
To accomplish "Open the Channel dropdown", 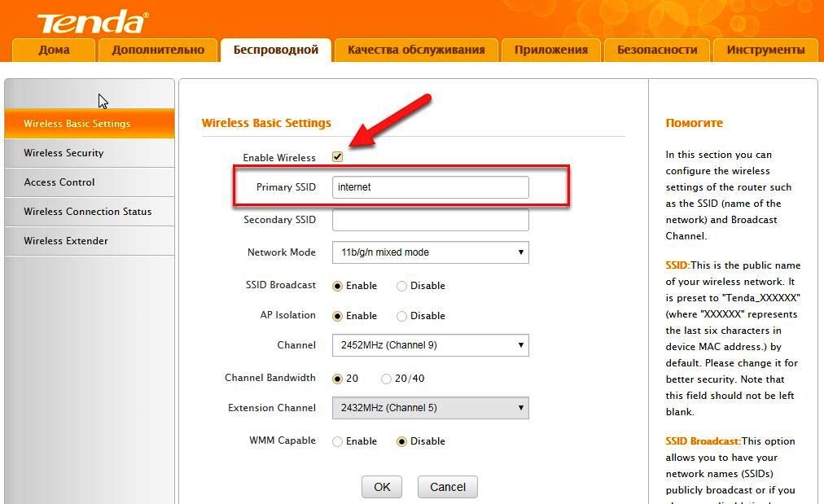I will (x=431, y=345).
